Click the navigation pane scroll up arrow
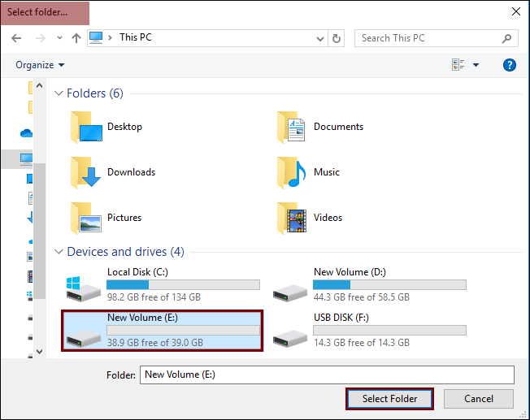 (x=40, y=85)
